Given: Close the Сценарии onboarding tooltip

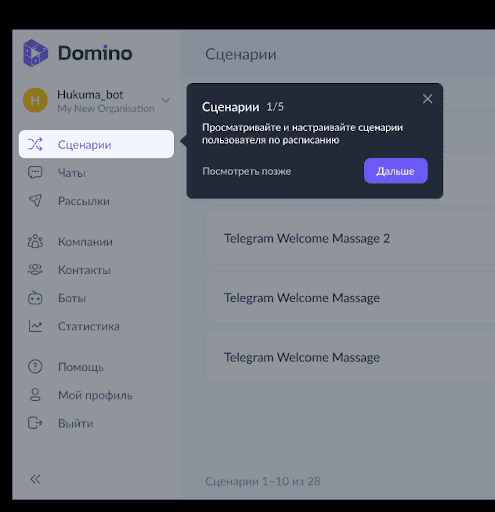Looking at the screenshot, I should coord(427,99).
